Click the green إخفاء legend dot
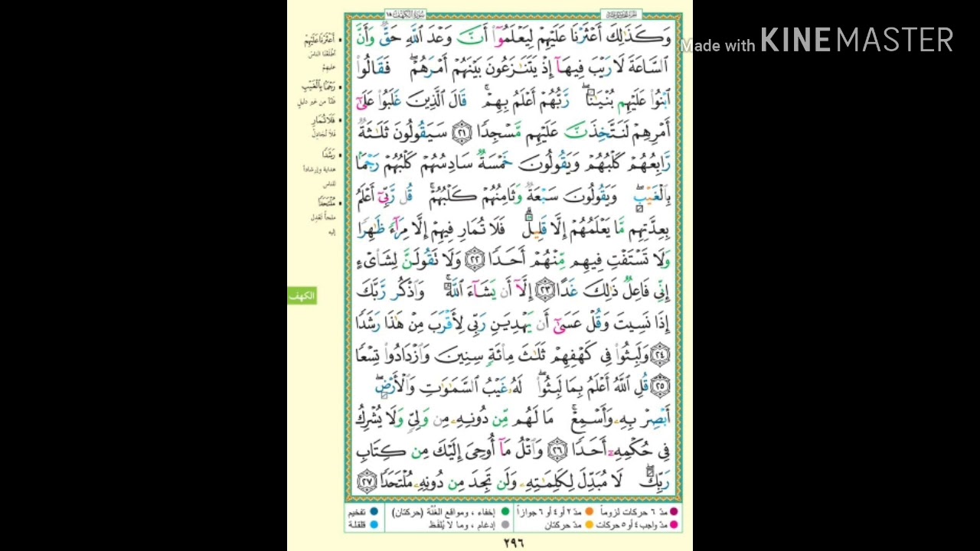This screenshot has width=980, height=551. tap(505, 512)
